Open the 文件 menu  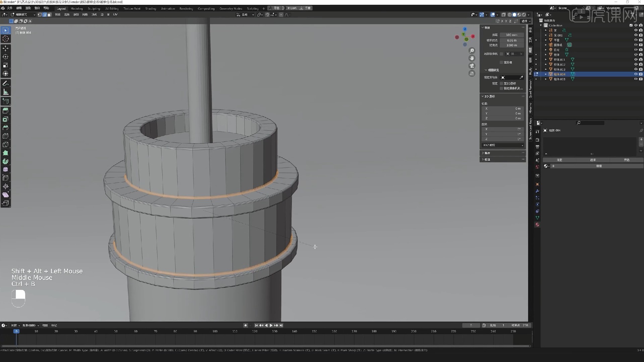coord(10,8)
